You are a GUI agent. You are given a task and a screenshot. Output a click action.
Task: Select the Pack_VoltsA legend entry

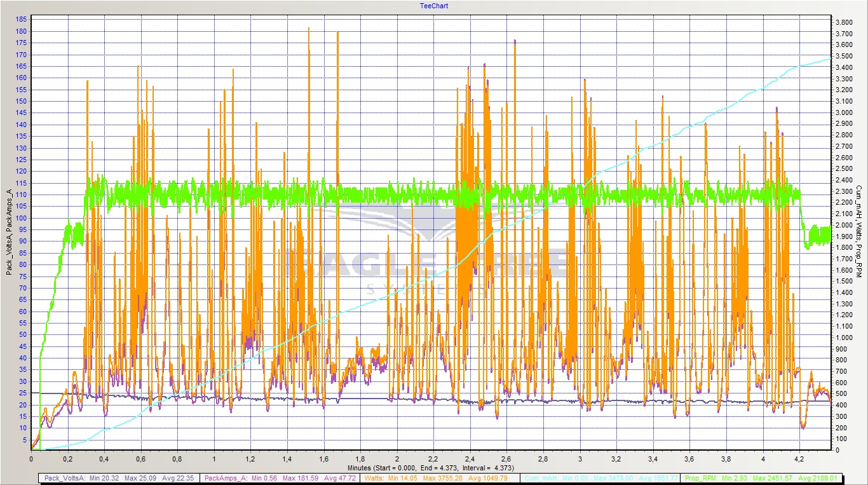[x=119, y=478]
